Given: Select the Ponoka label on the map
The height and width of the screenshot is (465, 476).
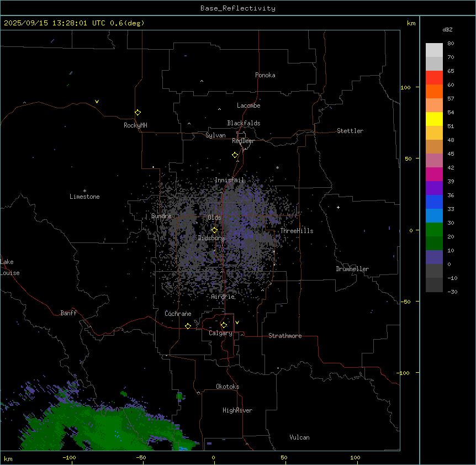Looking at the screenshot, I should pos(265,75).
